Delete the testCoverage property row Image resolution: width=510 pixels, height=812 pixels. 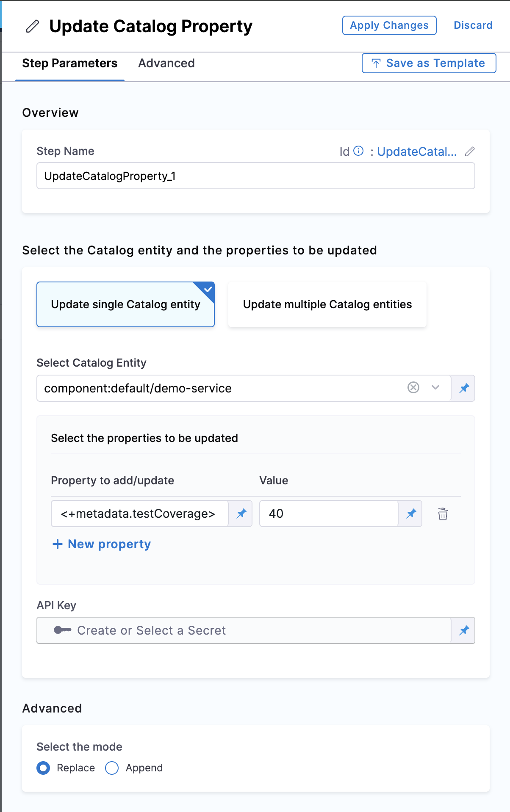click(x=443, y=514)
